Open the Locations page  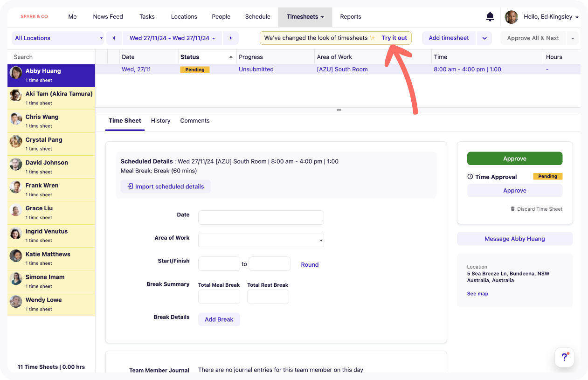184,17
